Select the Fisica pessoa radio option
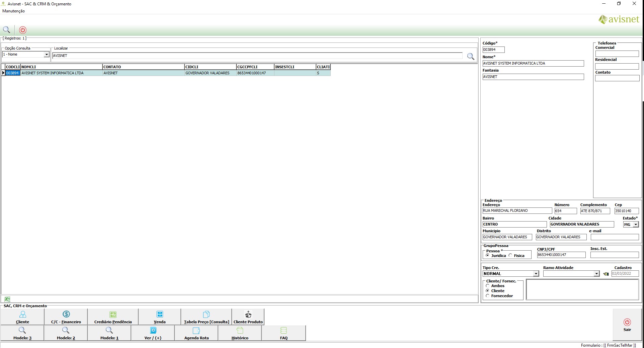 510,256
